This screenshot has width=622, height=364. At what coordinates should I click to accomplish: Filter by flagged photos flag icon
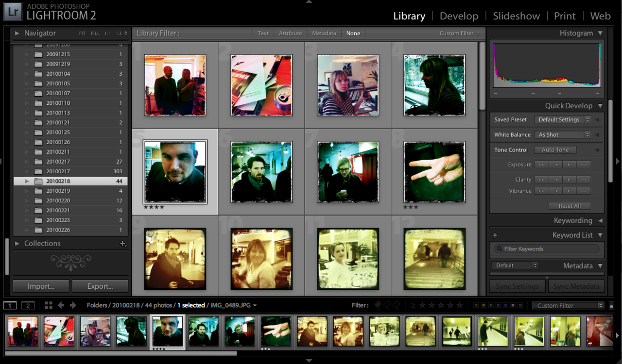(x=378, y=305)
